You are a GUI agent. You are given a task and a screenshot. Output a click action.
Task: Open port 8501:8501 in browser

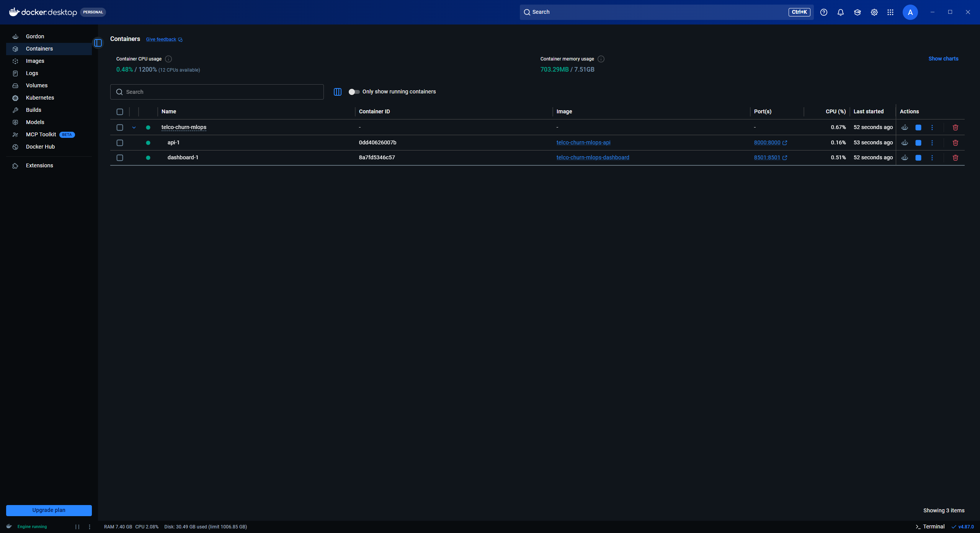pos(770,157)
